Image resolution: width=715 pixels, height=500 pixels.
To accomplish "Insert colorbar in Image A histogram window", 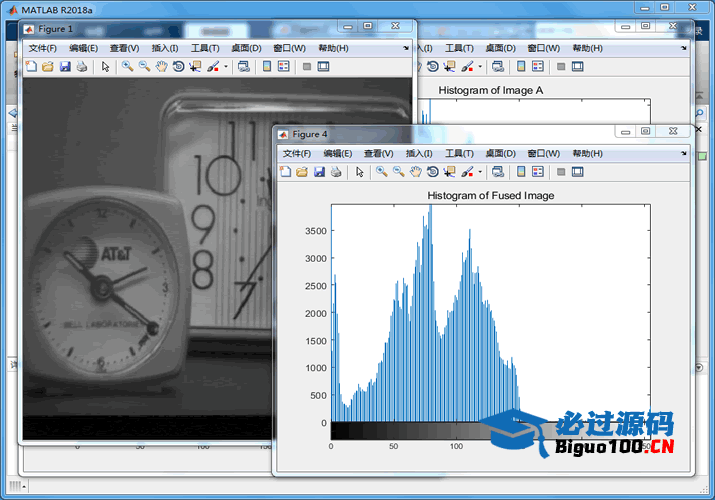I will [x=521, y=67].
